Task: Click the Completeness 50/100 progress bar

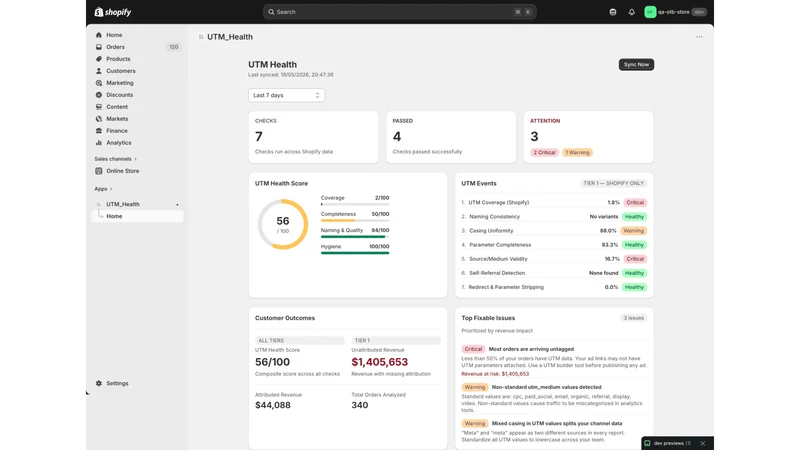Action: click(355, 220)
